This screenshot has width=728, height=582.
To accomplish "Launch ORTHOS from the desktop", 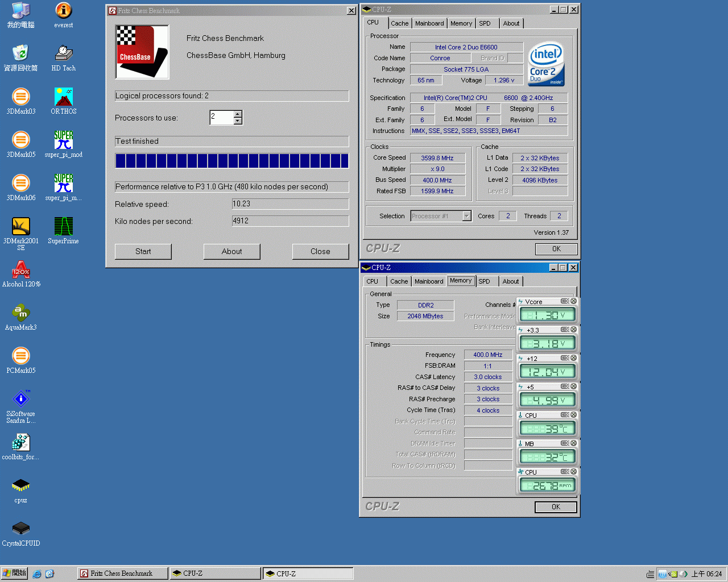I will (x=63, y=101).
